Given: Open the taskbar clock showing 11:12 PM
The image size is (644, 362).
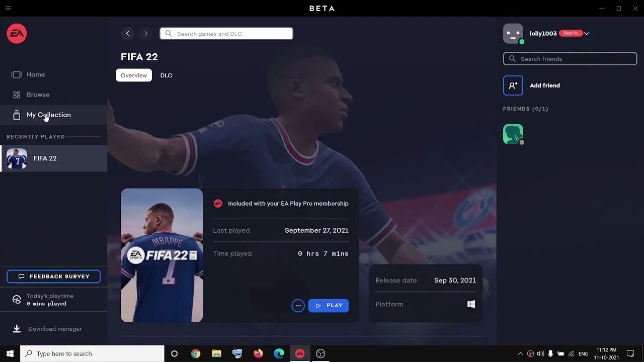Looking at the screenshot, I should tap(606, 353).
